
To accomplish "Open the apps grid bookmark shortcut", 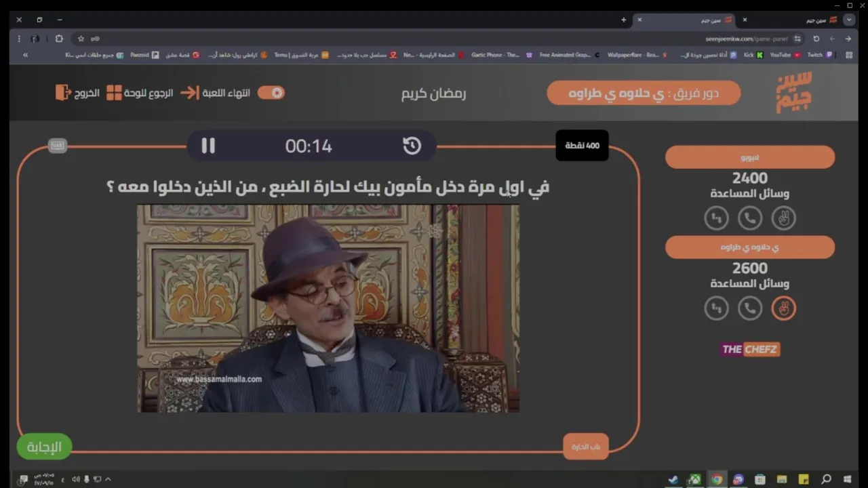I will click(849, 55).
